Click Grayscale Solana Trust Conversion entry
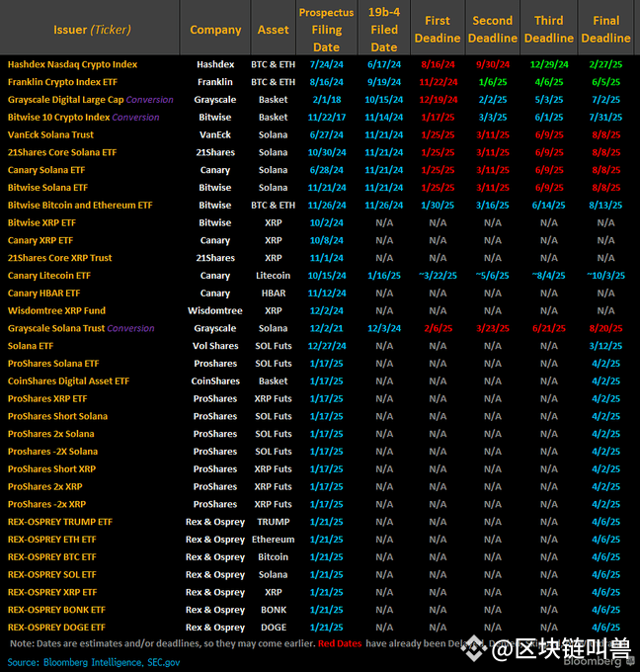Screen dimensions: 640x672 (x=81, y=328)
